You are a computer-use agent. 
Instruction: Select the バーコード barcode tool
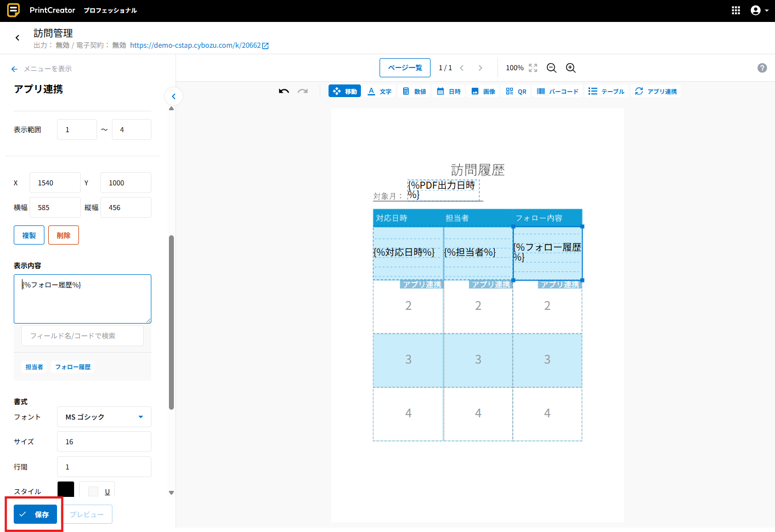point(557,91)
